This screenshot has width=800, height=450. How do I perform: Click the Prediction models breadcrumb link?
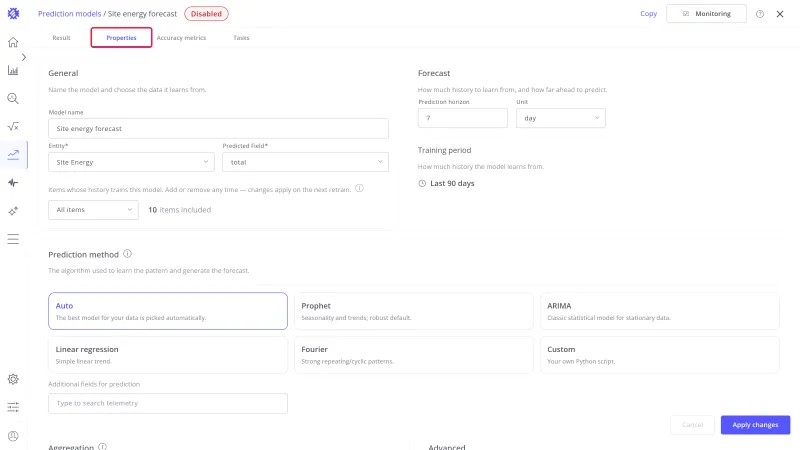point(69,14)
